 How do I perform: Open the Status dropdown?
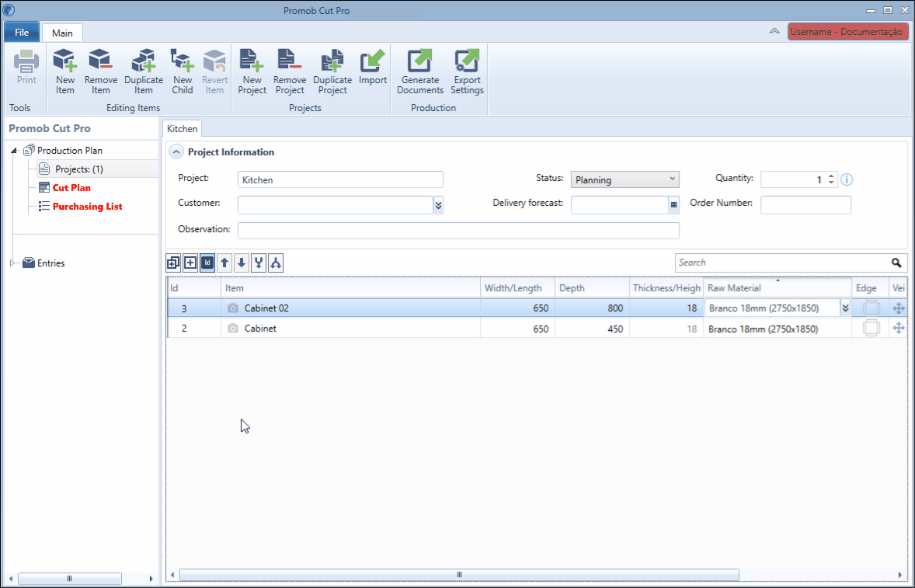625,179
